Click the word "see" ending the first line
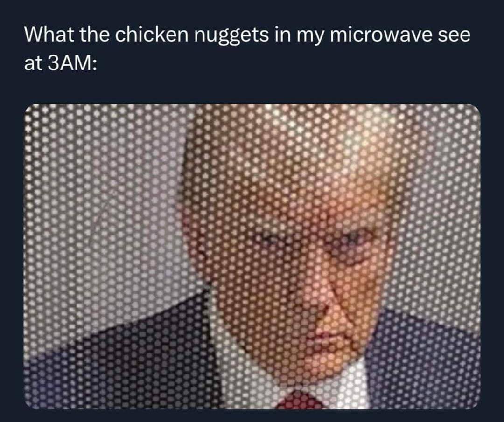This screenshot has height=422, width=504. [454, 36]
